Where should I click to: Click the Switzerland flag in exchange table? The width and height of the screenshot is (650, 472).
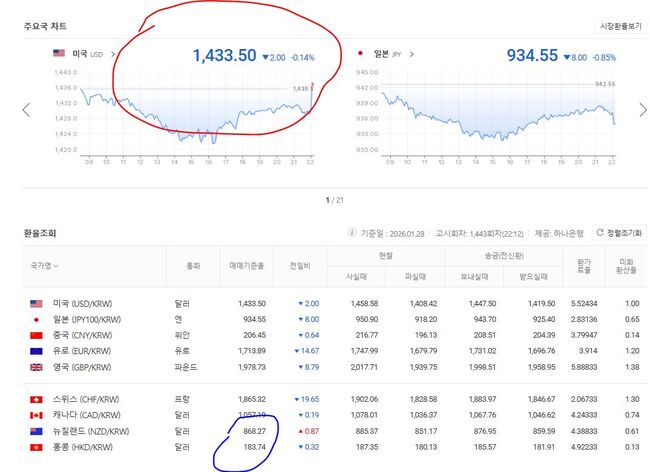[x=37, y=400]
